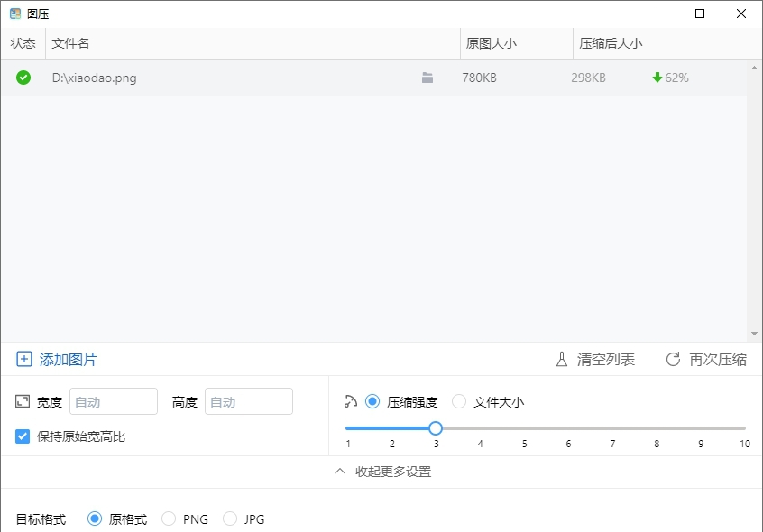Click the plus icon beside 添加图片
This screenshot has width=763, height=532.
click(x=24, y=359)
